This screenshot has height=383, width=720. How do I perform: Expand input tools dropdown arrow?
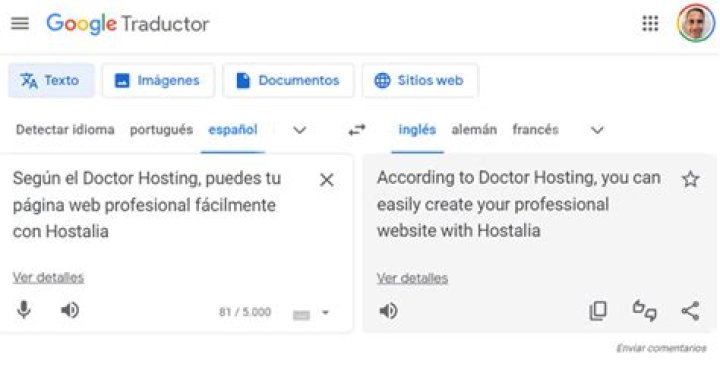click(326, 313)
